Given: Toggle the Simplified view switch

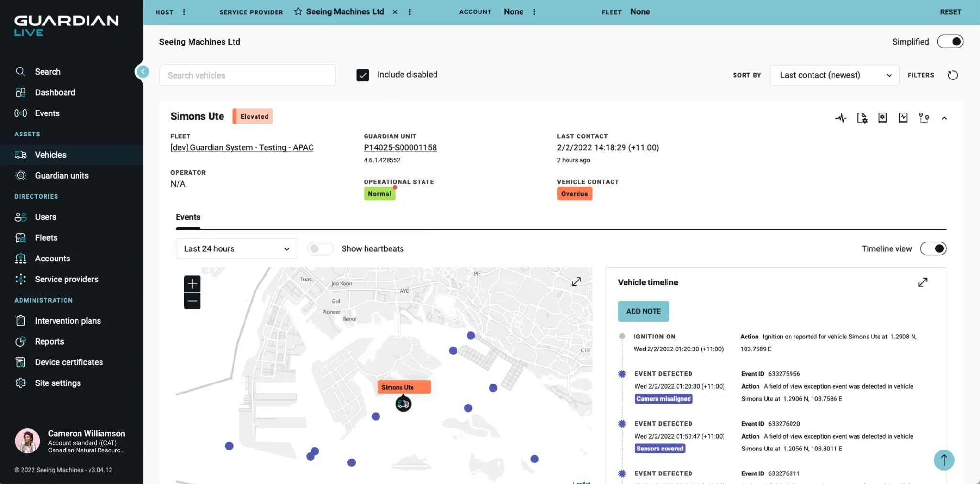Looking at the screenshot, I should (x=950, y=42).
